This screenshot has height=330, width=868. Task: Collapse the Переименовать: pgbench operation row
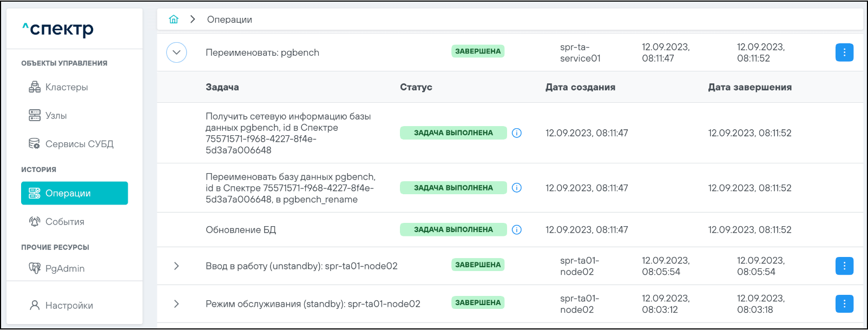point(176,52)
